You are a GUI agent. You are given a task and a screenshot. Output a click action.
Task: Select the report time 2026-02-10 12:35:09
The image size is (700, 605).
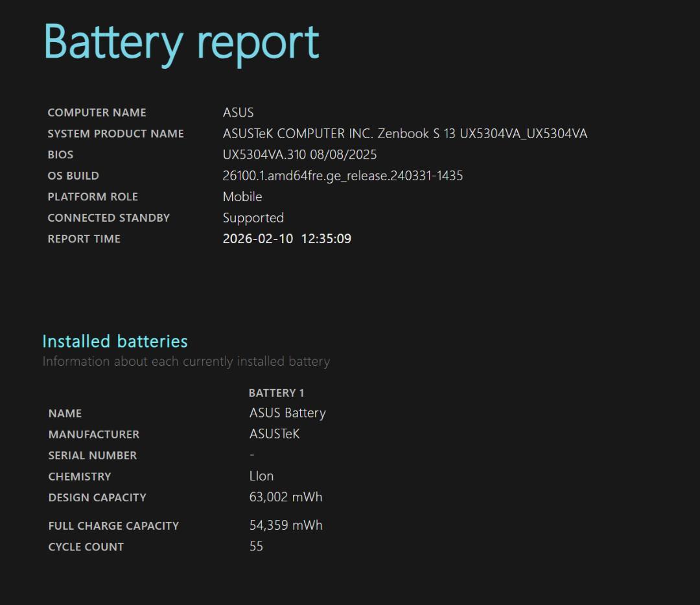[286, 239]
